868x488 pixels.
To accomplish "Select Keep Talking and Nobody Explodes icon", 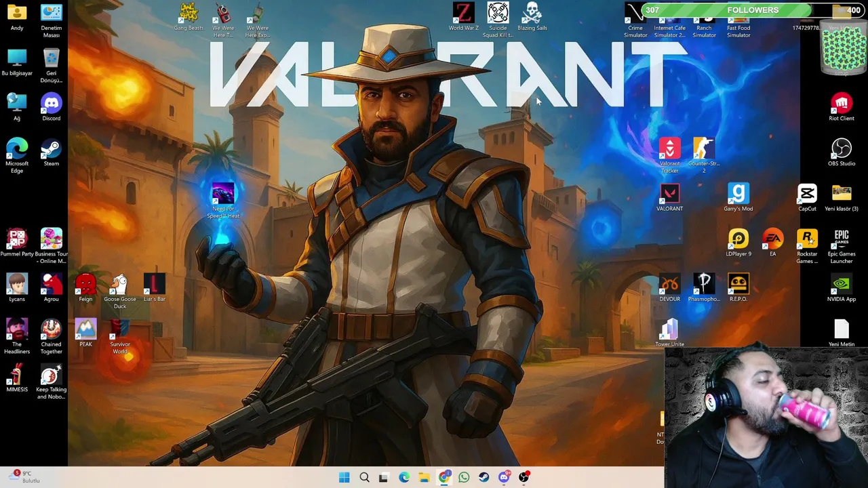I will (x=51, y=382).
